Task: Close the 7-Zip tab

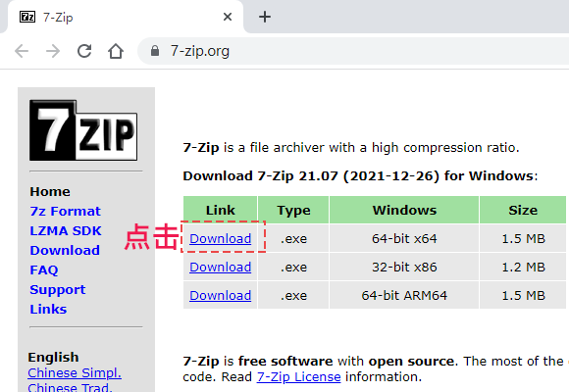Action: pyautogui.click(x=228, y=17)
